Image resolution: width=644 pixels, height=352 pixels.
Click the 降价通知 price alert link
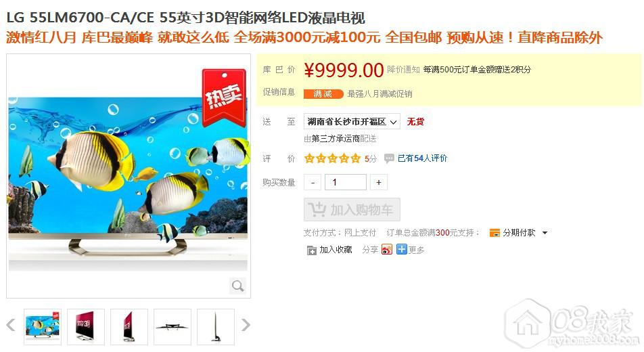403,70
